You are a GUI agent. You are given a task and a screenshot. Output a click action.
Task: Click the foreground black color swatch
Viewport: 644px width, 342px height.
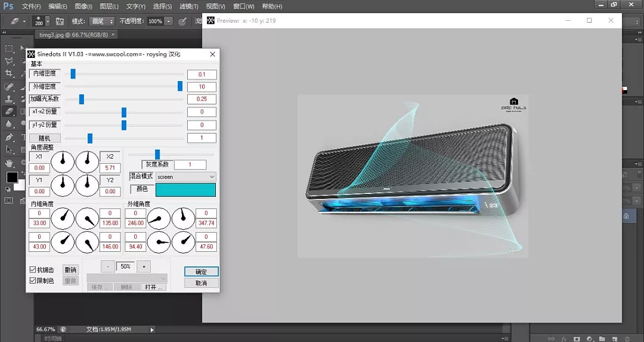pos(13,177)
